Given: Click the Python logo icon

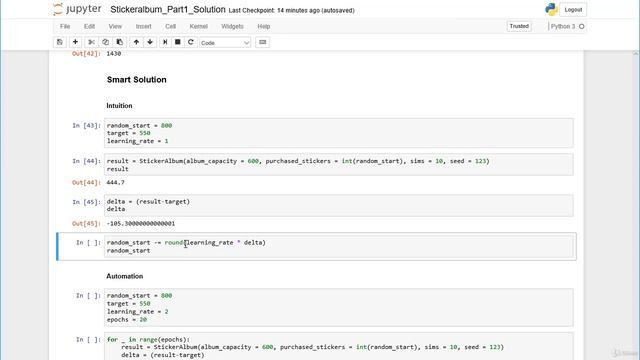Looking at the screenshot, I should (551, 9).
